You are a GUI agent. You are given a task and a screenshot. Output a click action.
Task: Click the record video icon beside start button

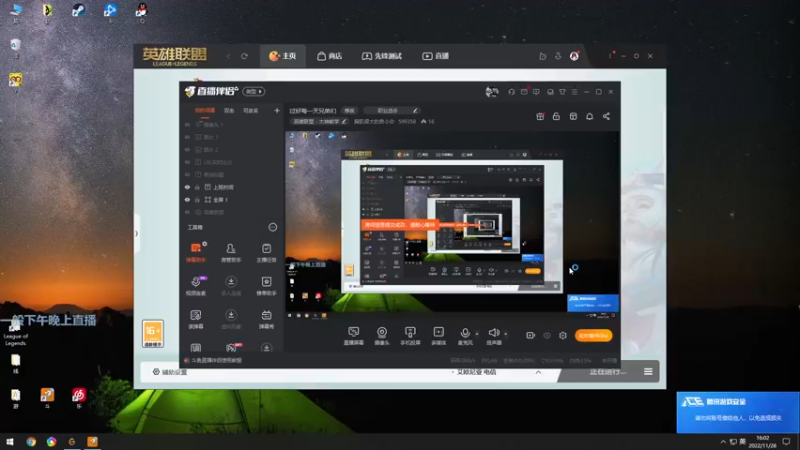point(531,335)
